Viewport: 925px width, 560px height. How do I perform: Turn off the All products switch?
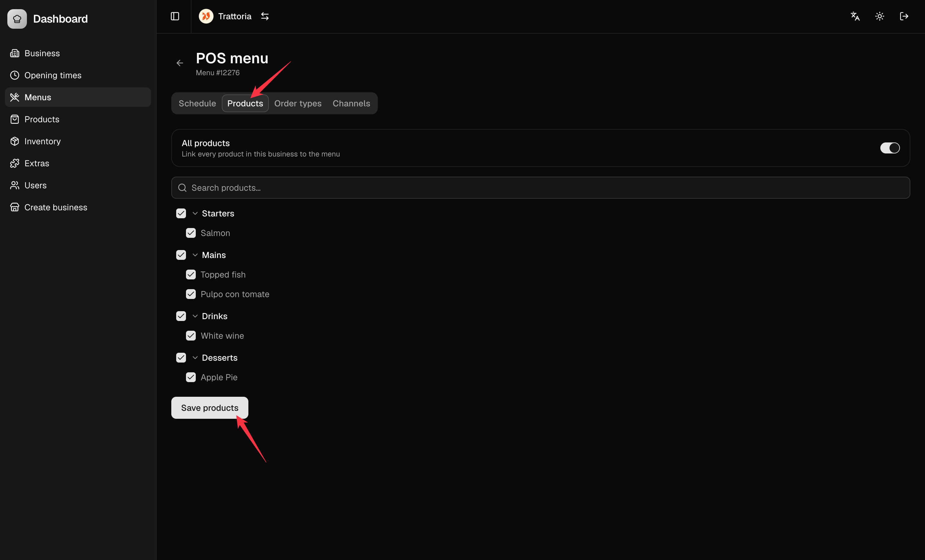pos(890,148)
